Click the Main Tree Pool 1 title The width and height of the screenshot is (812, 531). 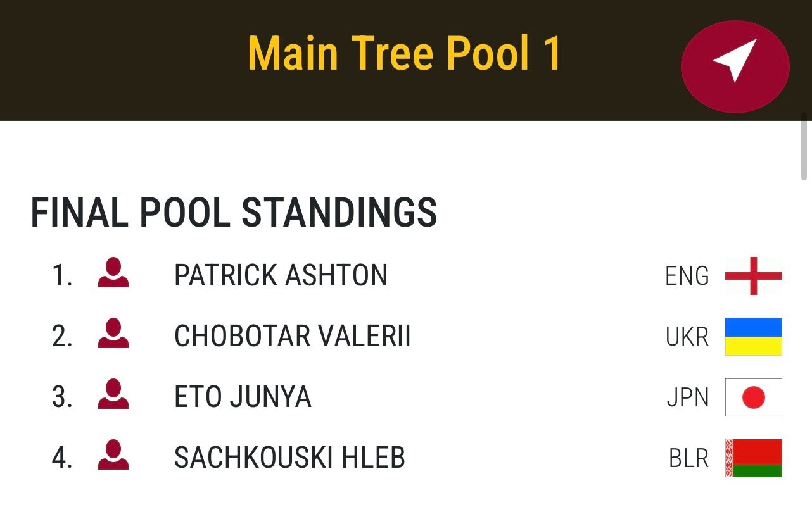[x=404, y=53]
